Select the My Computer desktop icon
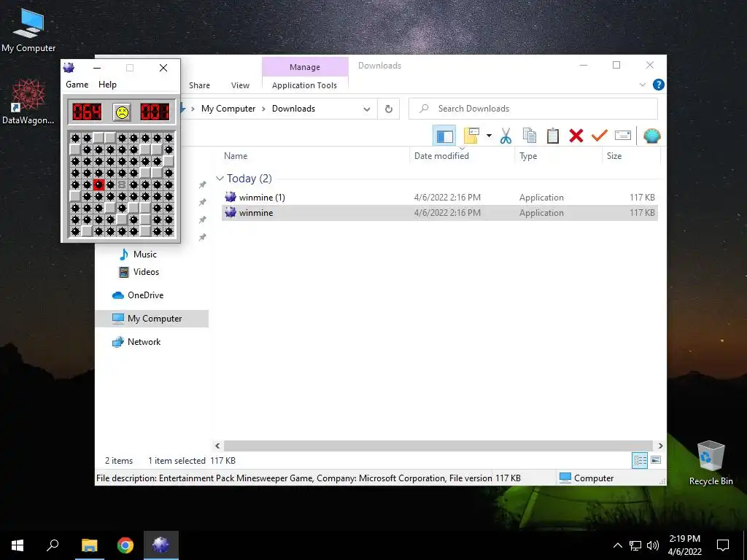 click(28, 31)
